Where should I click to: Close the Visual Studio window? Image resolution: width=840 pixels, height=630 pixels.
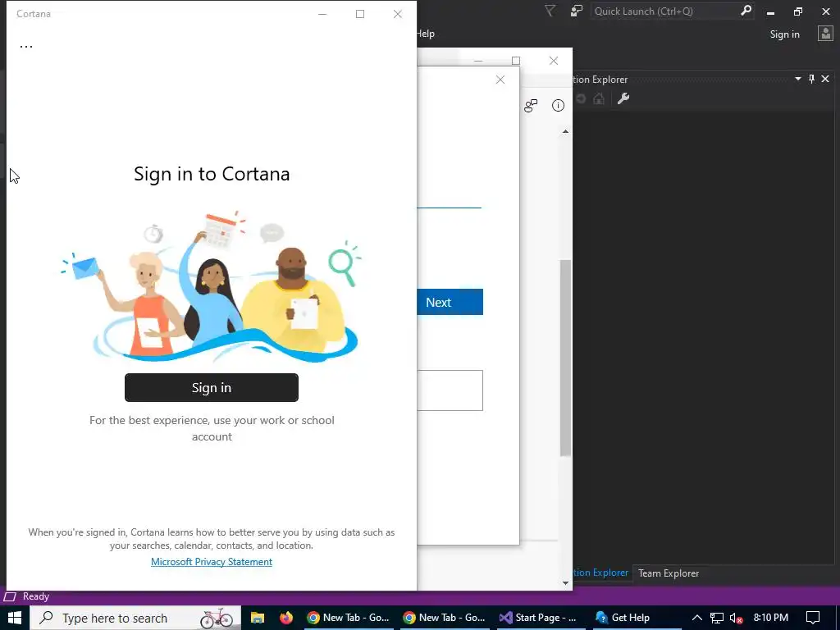pyautogui.click(x=826, y=11)
